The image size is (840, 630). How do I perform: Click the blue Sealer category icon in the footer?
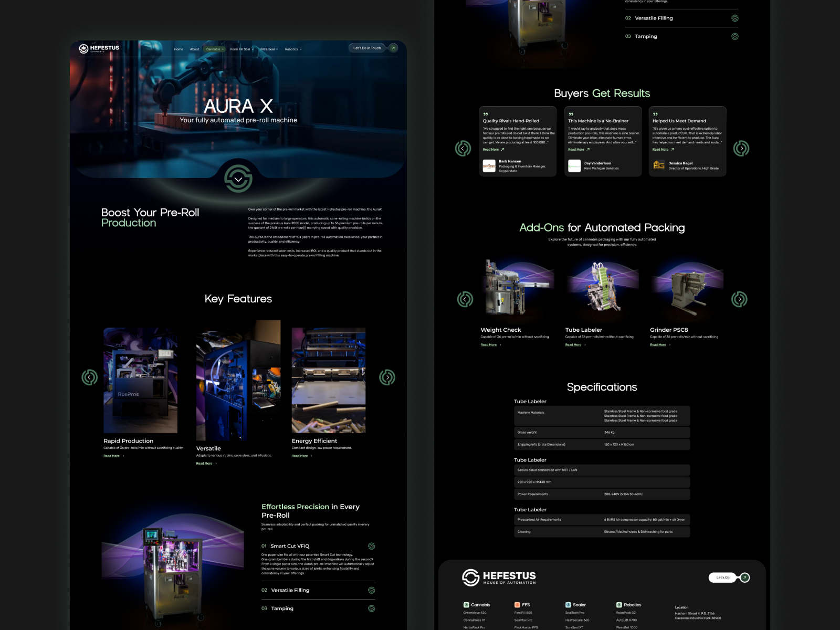568,605
